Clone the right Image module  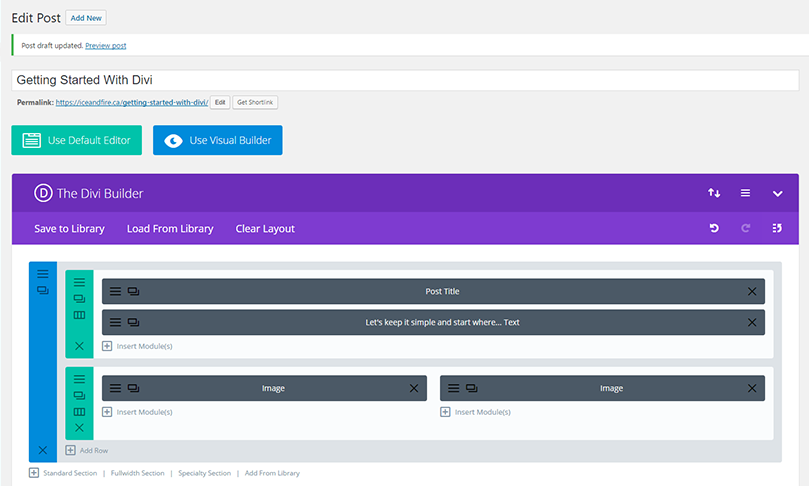tap(472, 388)
